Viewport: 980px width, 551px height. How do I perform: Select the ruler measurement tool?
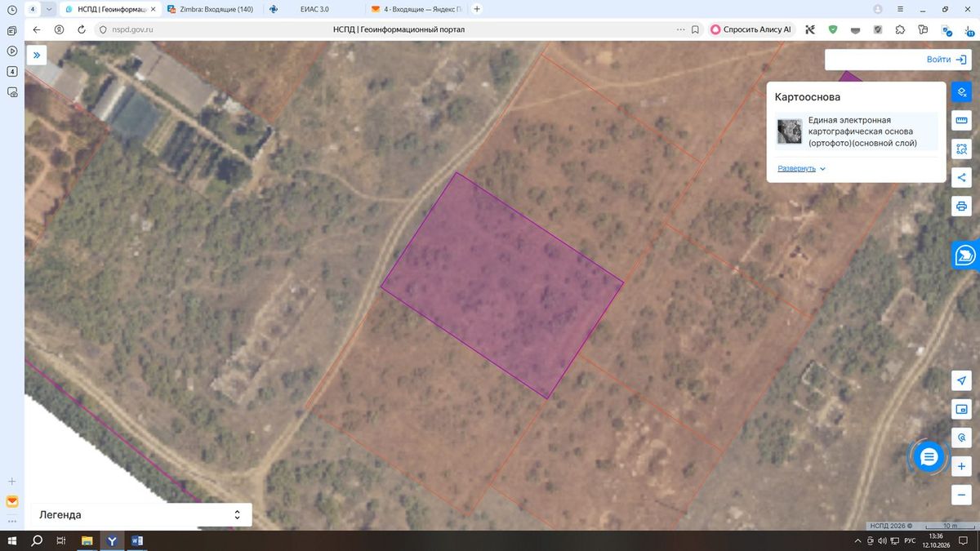962,121
